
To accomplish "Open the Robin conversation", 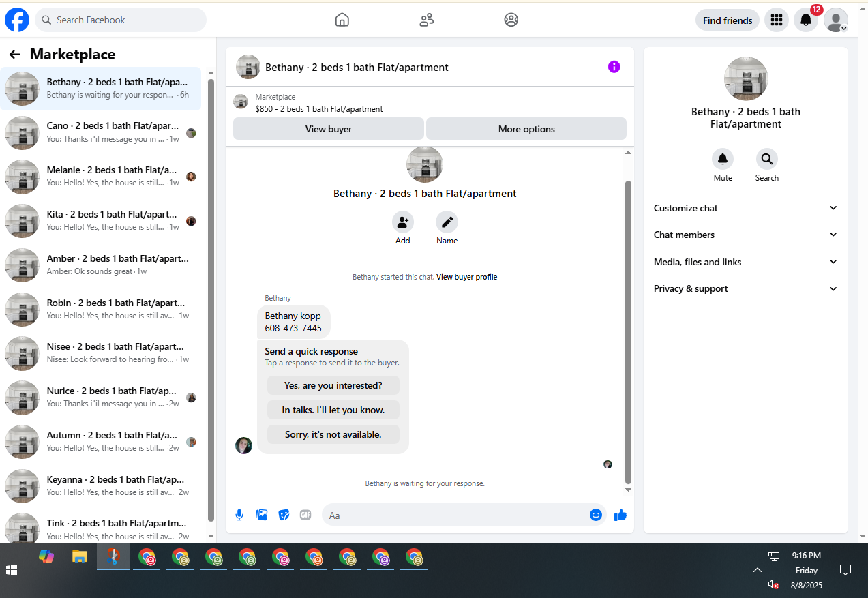I will 101,310.
